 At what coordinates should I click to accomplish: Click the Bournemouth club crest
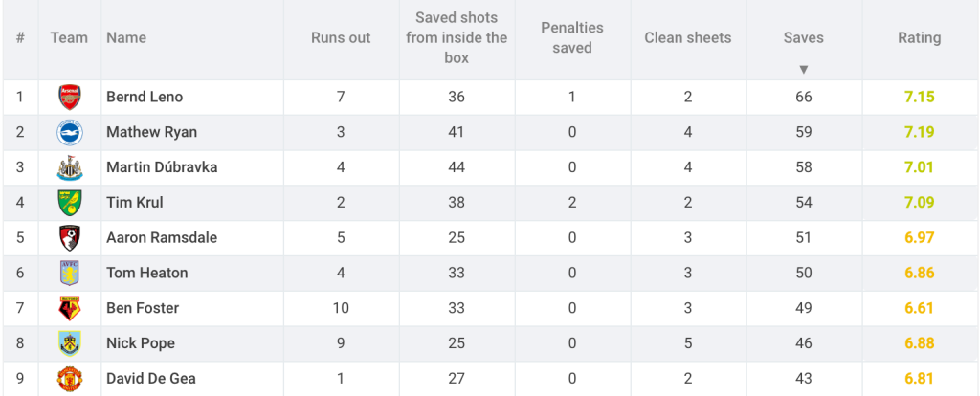(x=69, y=238)
